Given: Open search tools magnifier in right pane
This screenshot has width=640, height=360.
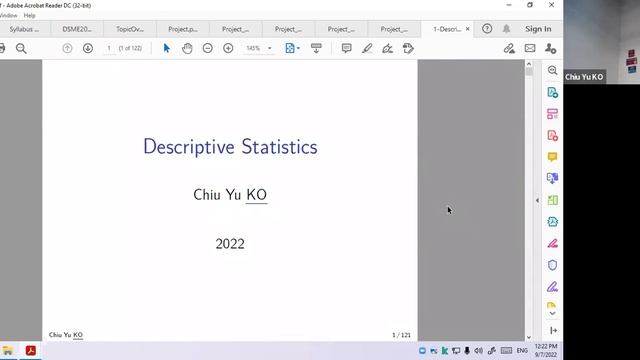Looking at the screenshot, I should 552,70.
